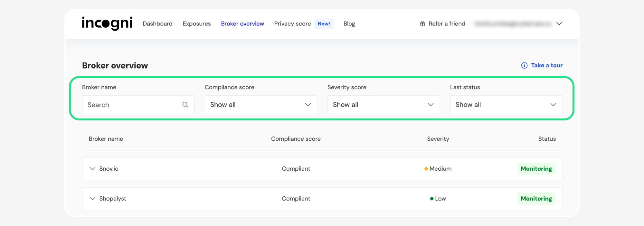Click the Monitoring status for Snov.io
Image resolution: width=644 pixels, height=226 pixels.
point(536,169)
